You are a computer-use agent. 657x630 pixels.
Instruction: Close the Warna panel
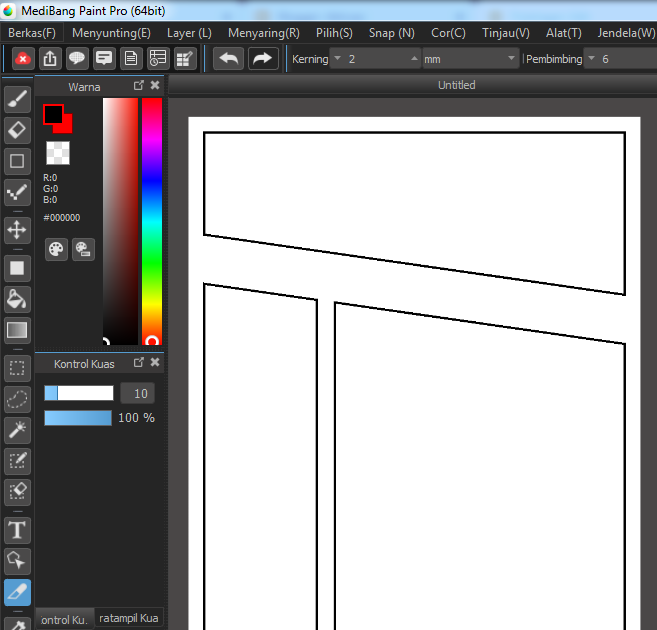pyautogui.click(x=155, y=85)
